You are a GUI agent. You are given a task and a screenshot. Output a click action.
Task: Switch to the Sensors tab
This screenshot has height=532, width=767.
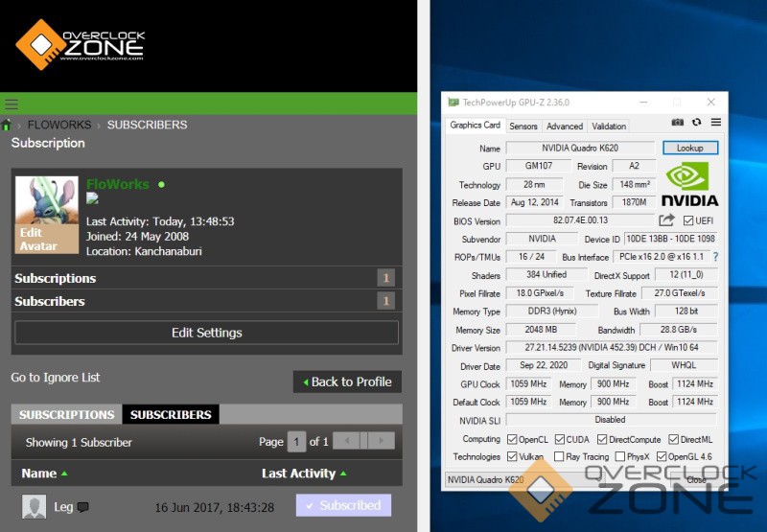[523, 127]
